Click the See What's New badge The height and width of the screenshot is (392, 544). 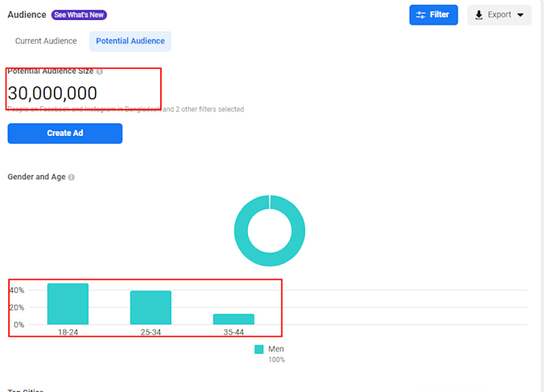[79, 15]
